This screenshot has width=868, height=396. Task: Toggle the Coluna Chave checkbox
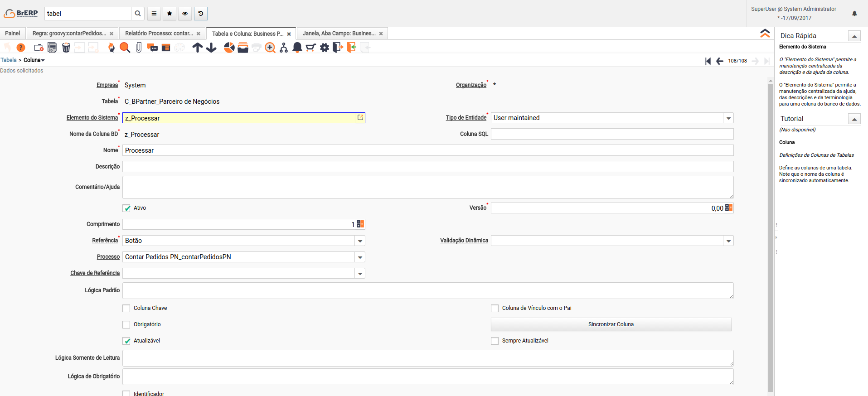[126, 308]
